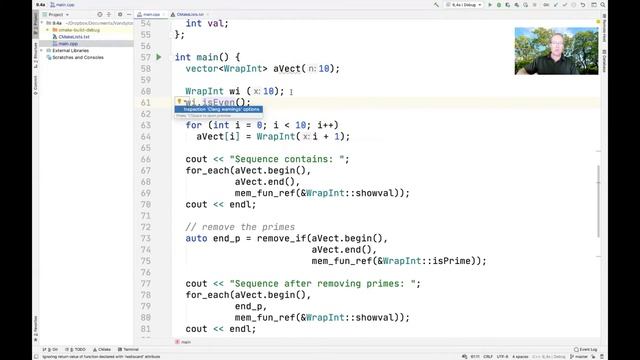Click the rollback undo arrow icon
Image resolution: width=640 pixels, height=360 pixels.
(x=583, y=5)
